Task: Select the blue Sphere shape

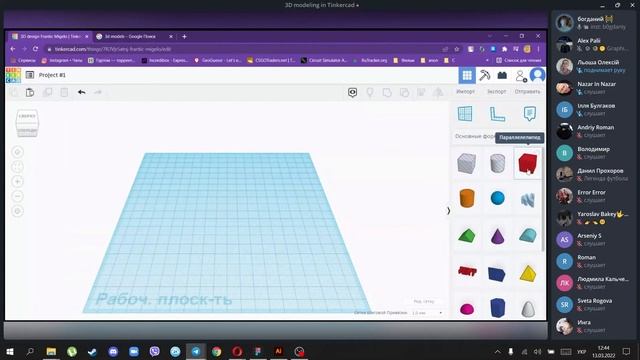Action: pyautogui.click(x=498, y=198)
